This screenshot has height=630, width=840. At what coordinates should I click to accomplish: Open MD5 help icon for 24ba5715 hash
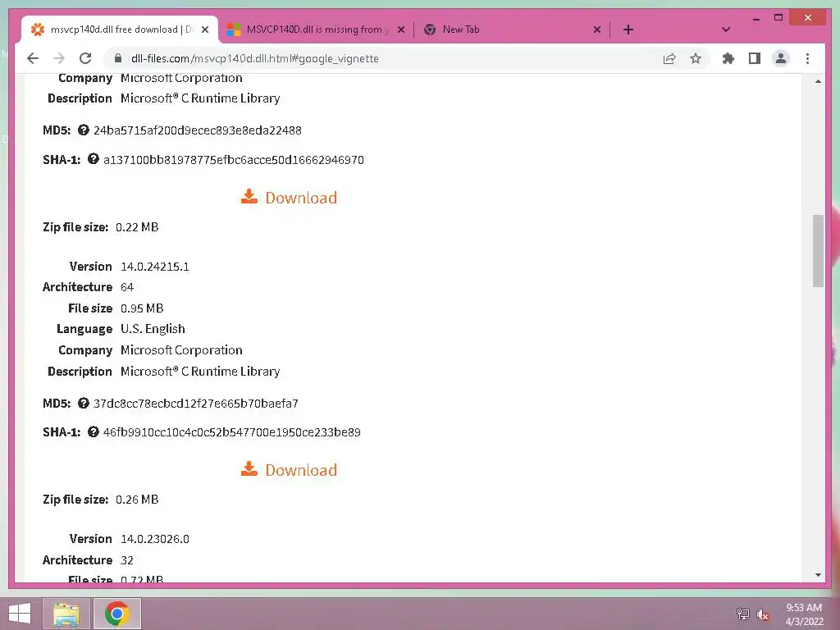coord(83,130)
